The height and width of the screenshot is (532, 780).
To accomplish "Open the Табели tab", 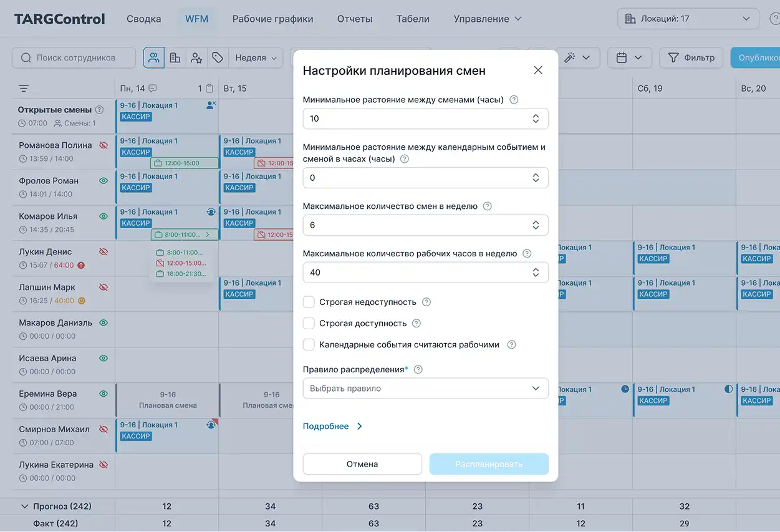I will pos(413,19).
